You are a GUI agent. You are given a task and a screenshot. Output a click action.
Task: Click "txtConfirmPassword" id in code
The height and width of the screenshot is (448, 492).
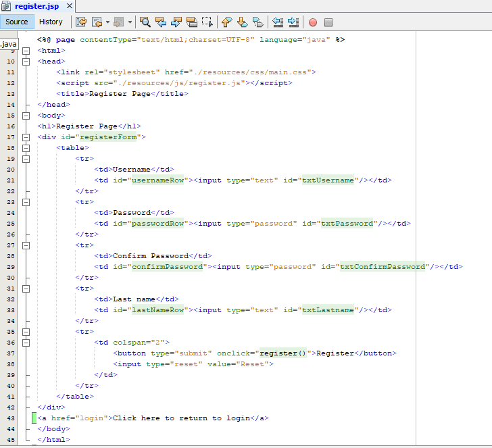[x=383, y=267]
